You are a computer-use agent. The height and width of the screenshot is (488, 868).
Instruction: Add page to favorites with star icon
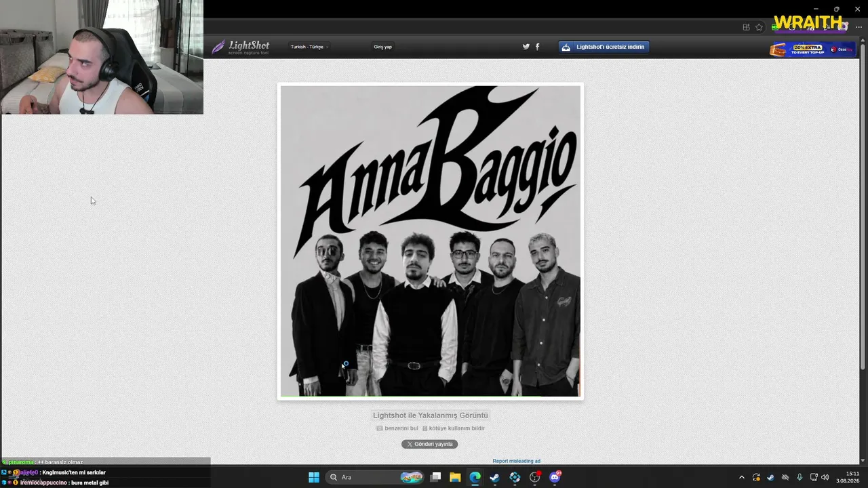[759, 27]
